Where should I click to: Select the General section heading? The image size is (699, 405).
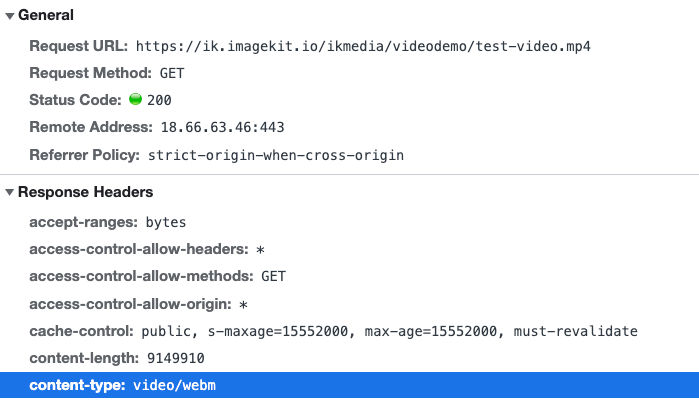46,15
